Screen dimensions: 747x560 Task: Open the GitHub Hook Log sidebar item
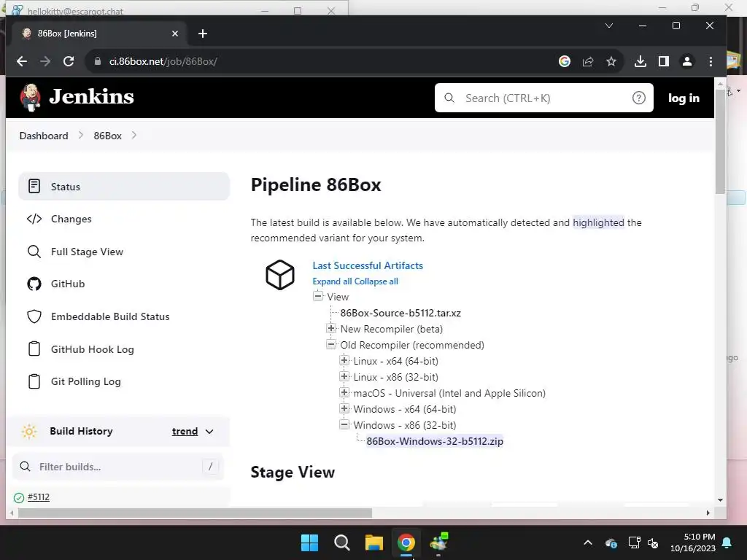pos(124,349)
